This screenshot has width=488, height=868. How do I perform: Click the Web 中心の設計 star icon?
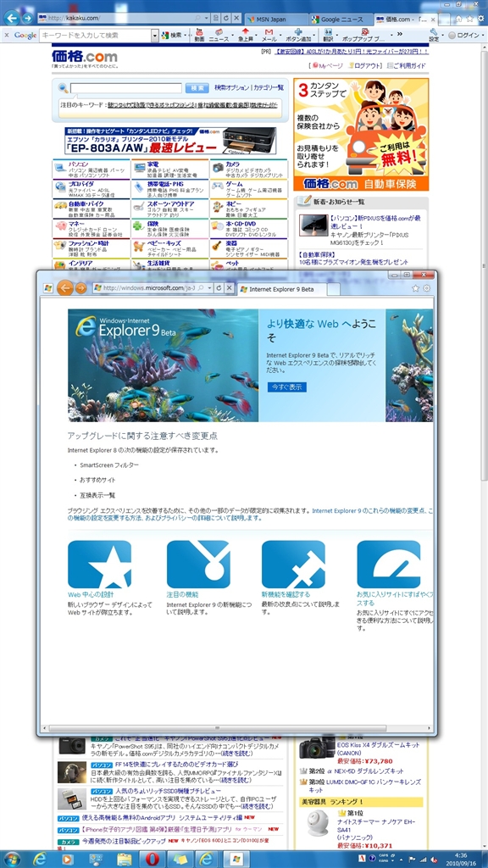click(x=100, y=564)
